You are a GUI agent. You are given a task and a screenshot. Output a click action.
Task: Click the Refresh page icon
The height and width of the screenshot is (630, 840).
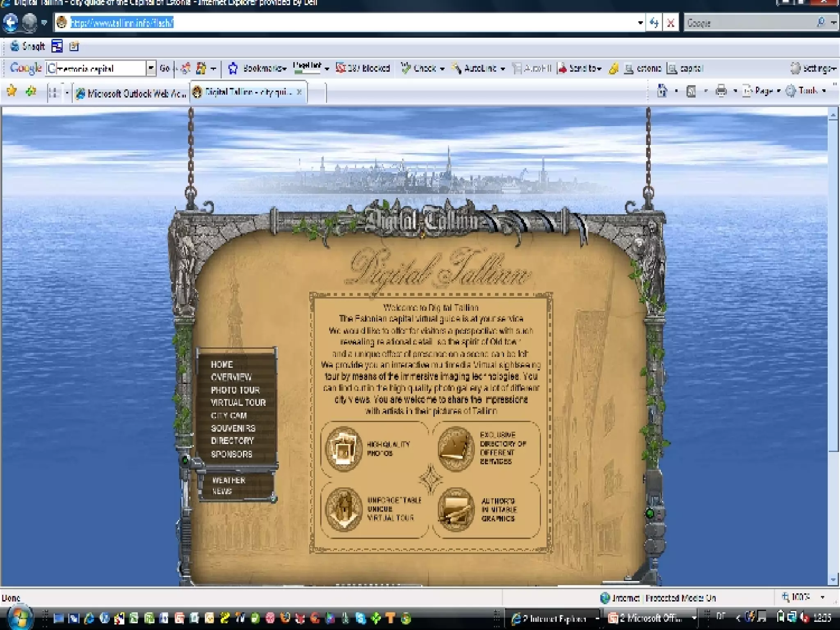tap(654, 23)
